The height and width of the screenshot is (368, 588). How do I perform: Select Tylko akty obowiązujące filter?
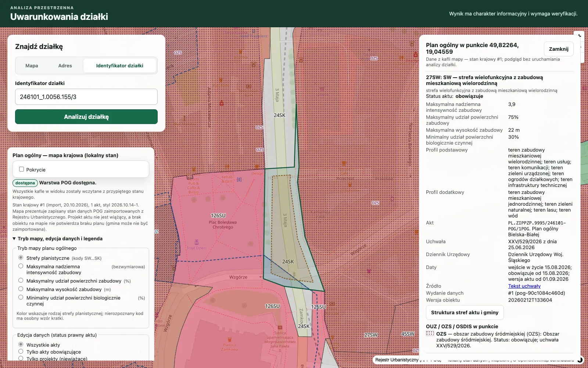click(x=21, y=351)
